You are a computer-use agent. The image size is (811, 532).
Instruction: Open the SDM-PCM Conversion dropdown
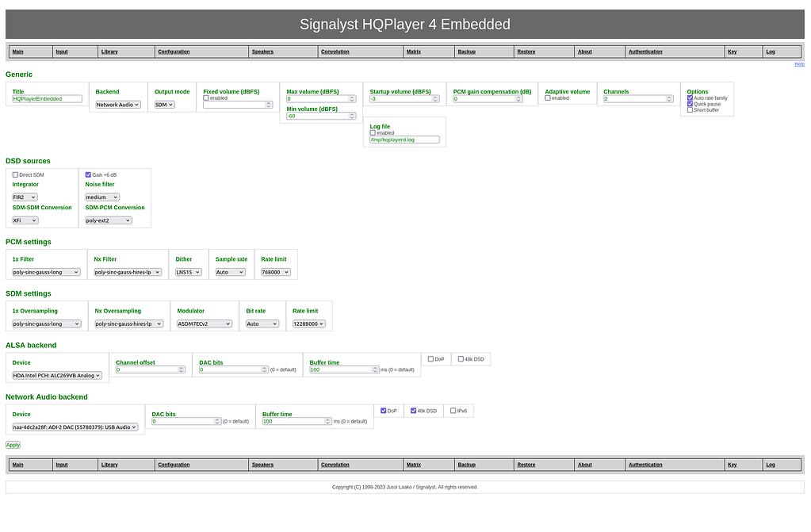109,220
